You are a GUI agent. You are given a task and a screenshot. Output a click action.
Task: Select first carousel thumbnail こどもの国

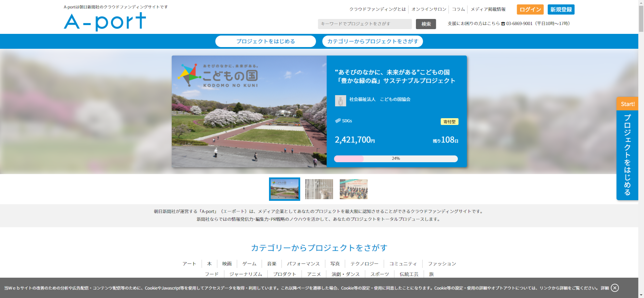click(284, 189)
